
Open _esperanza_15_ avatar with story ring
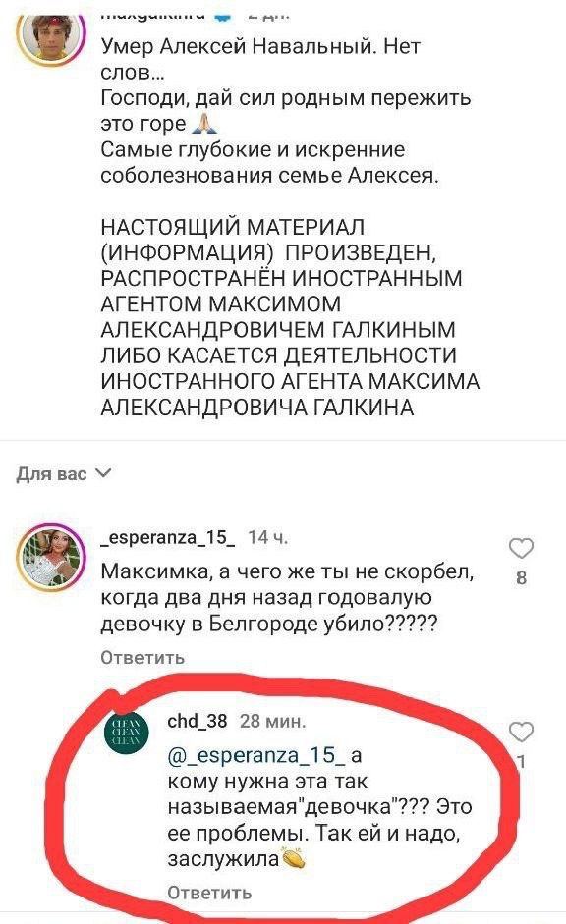click(x=52, y=557)
